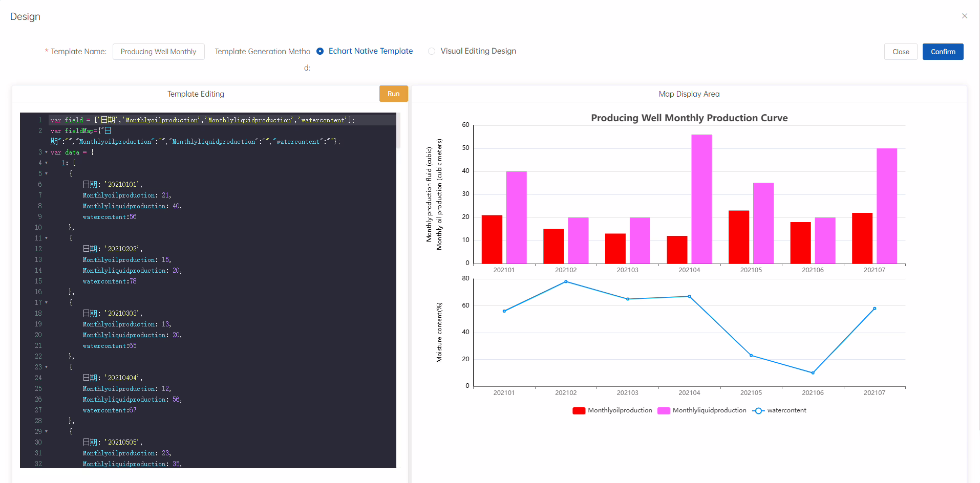Screen dimensions: 980x483
Task: Select Visual Editing Design radio button
Action: pyautogui.click(x=432, y=51)
